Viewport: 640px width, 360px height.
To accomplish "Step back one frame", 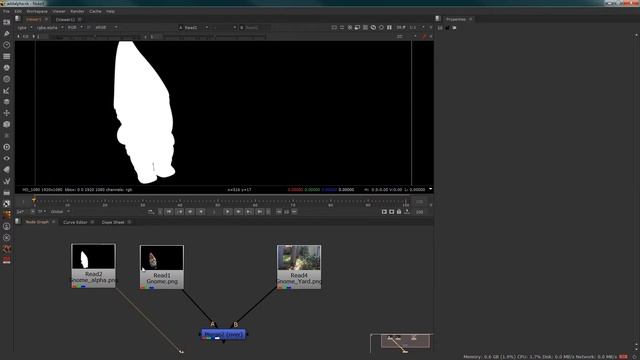I will 190,211.
